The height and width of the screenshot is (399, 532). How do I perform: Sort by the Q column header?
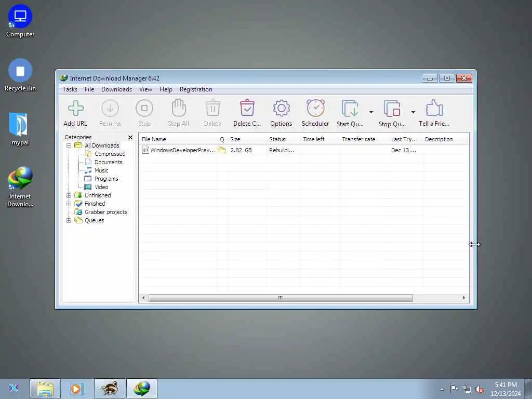pos(222,139)
